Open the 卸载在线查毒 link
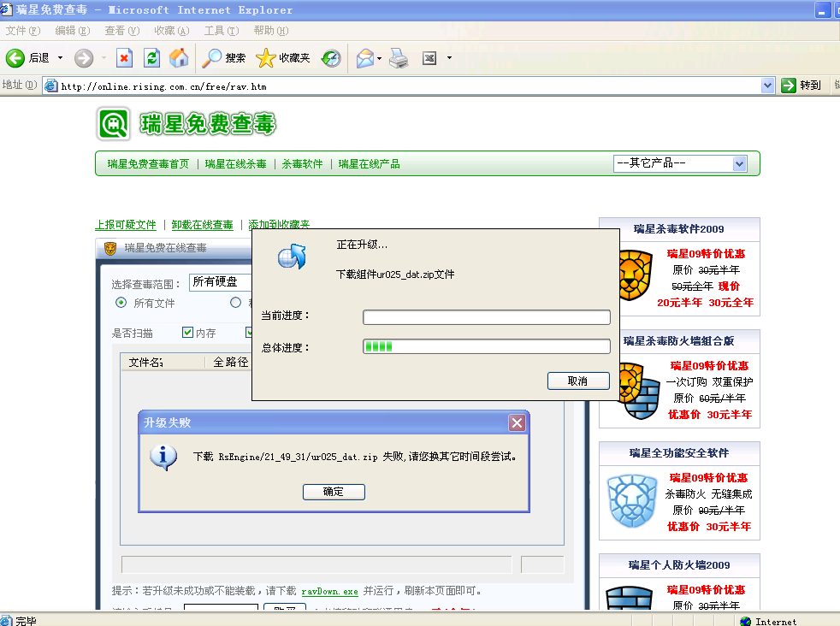 (203, 225)
